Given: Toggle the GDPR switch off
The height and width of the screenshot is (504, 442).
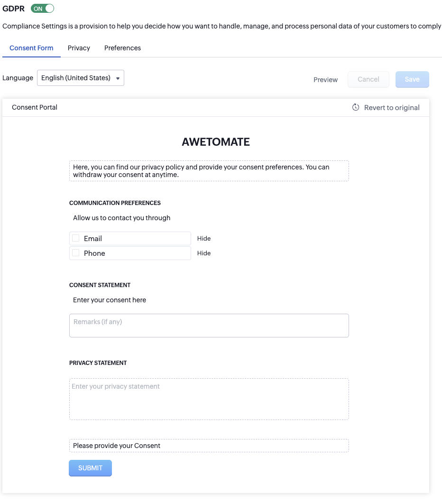Looking at the screenshot, I should click(x=43, y=9).
